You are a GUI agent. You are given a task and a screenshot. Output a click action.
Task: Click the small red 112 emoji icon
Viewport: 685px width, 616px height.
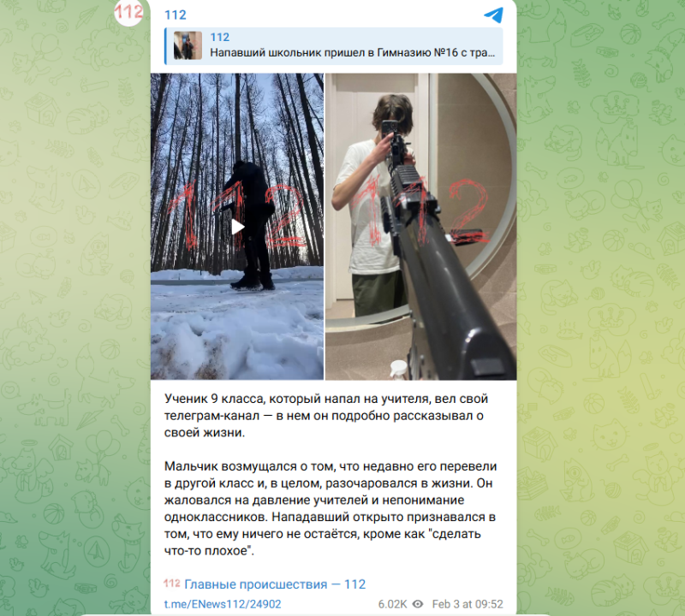pos(172,583)
